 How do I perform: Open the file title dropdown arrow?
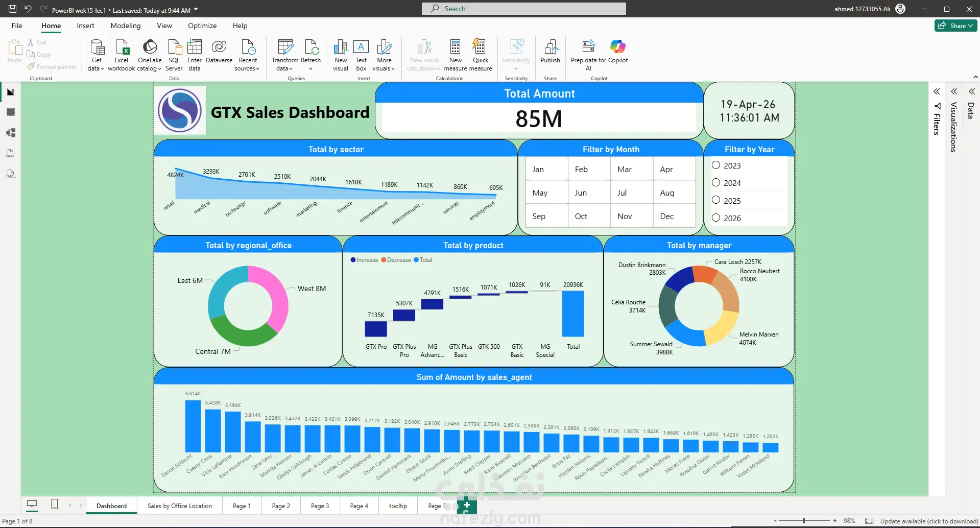click(196, 9)
